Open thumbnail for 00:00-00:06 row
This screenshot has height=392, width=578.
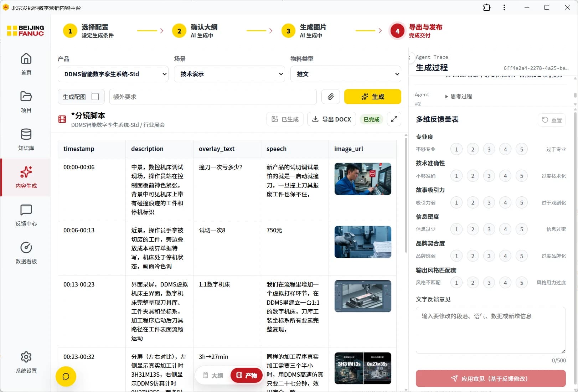pos(363,179)
